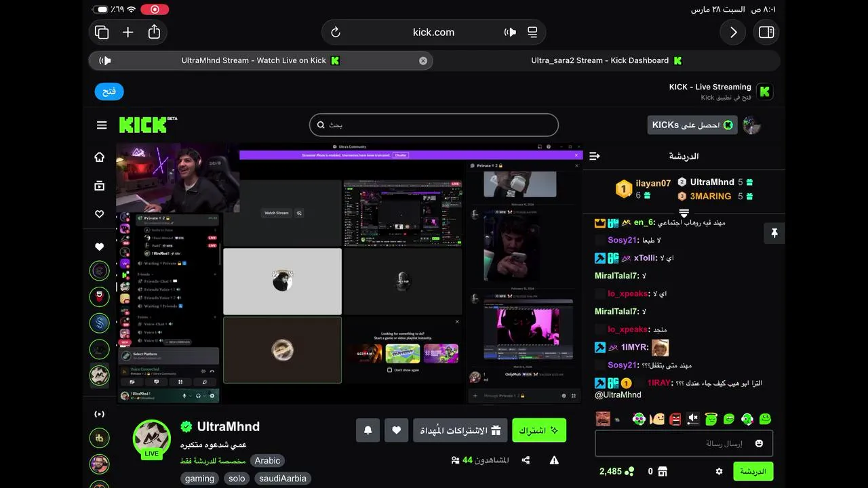Click chat username 1IRAY

coord(659,383)
